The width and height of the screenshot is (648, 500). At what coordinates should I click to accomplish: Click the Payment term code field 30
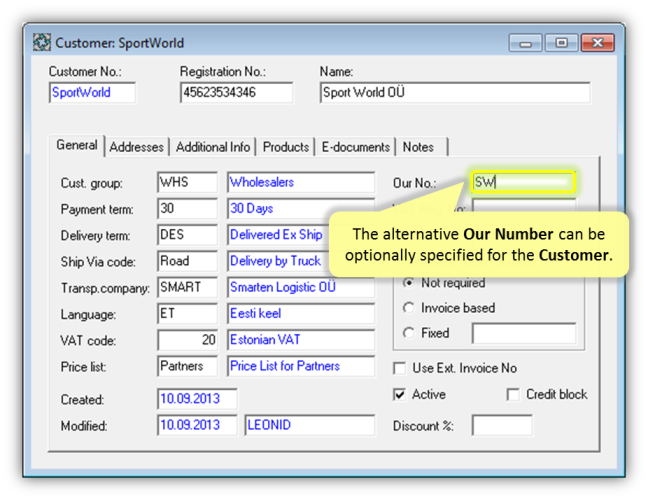coord(187,208)
